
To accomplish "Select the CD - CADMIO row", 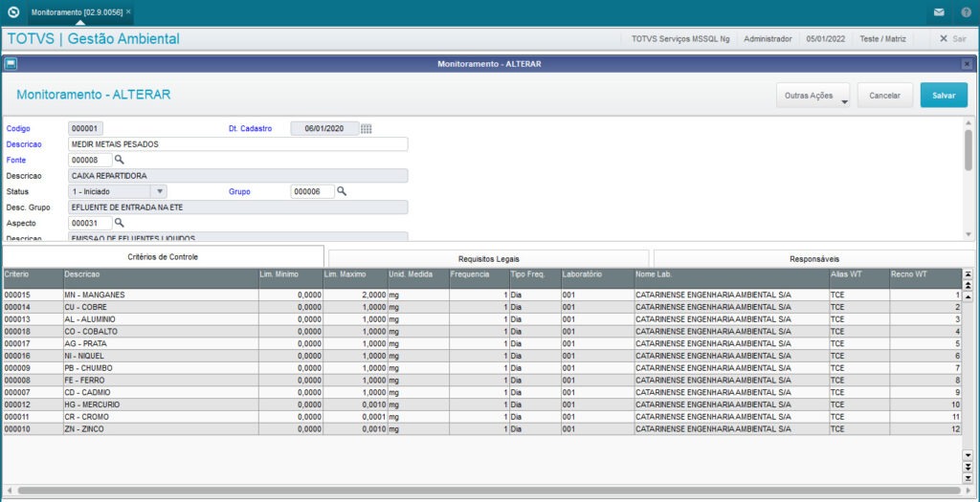I will pyautogui.click(x=482, y=392).
